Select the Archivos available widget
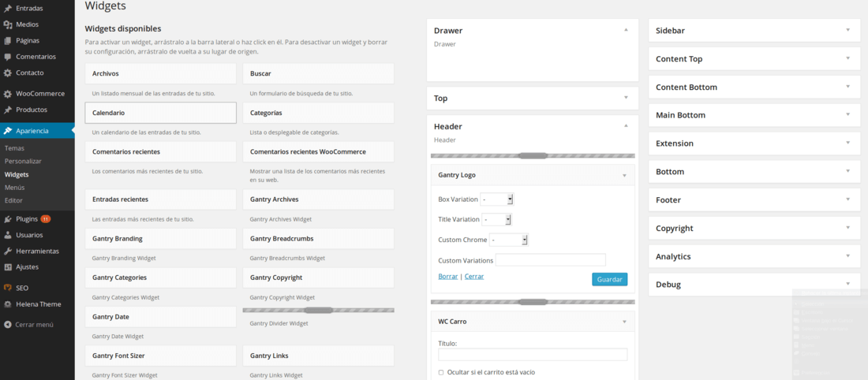Screen dimensions: 868x380 (x=161, y=73)
